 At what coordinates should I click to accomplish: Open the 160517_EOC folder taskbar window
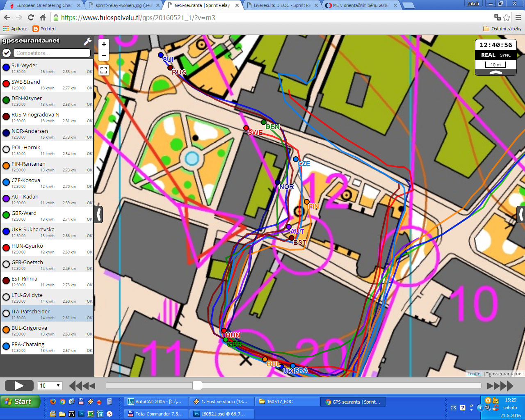[287, 402]
